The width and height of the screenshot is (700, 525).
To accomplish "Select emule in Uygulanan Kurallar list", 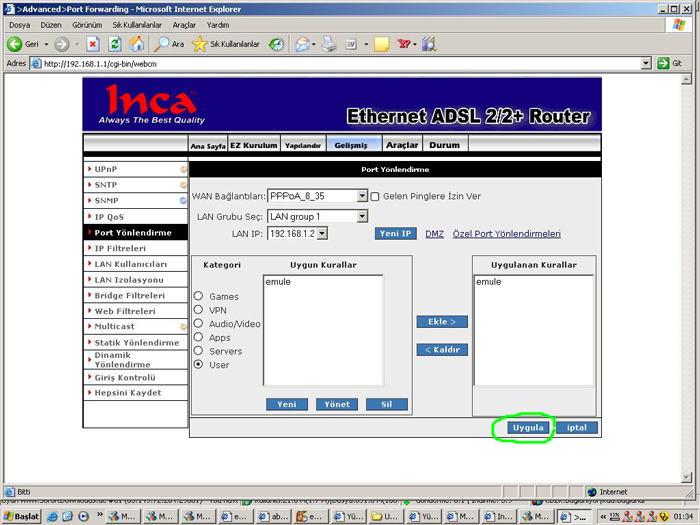I will click(x=489, y=282).
